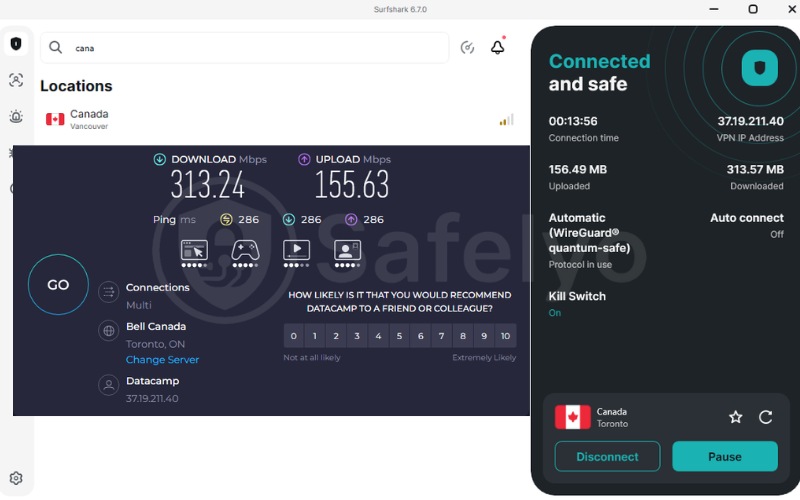Maximize the Surfshark window

click(x=753, y=9)
